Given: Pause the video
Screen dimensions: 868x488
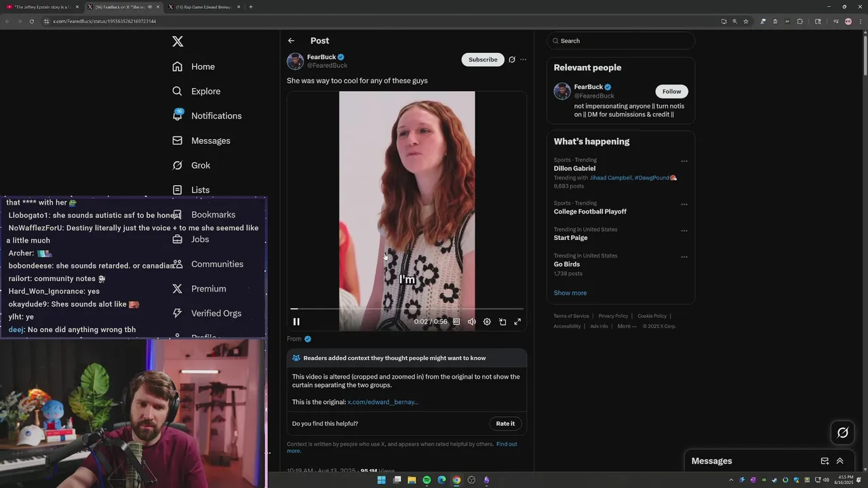Looking at the screenshot, I should [296, 322].
